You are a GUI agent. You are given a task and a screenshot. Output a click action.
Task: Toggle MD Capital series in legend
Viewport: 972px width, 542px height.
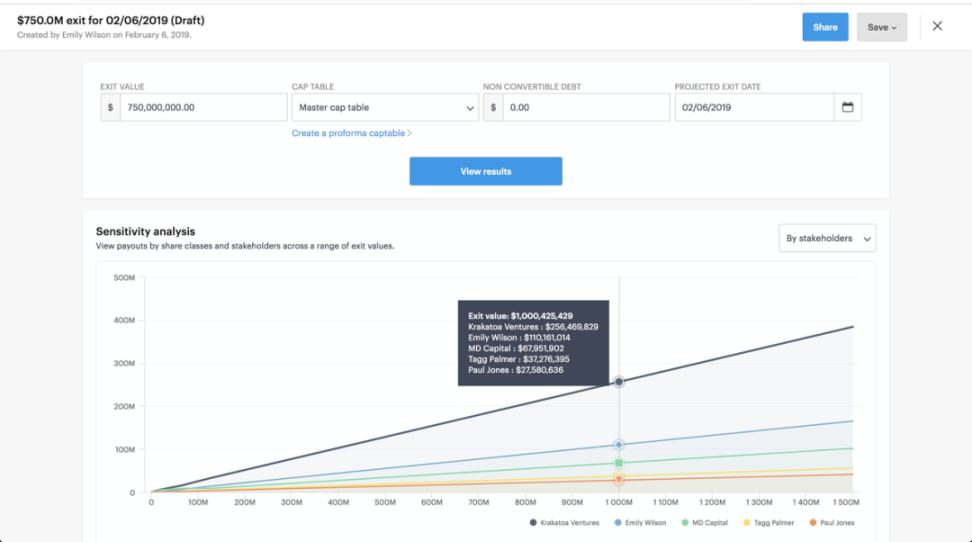(709, 523)
